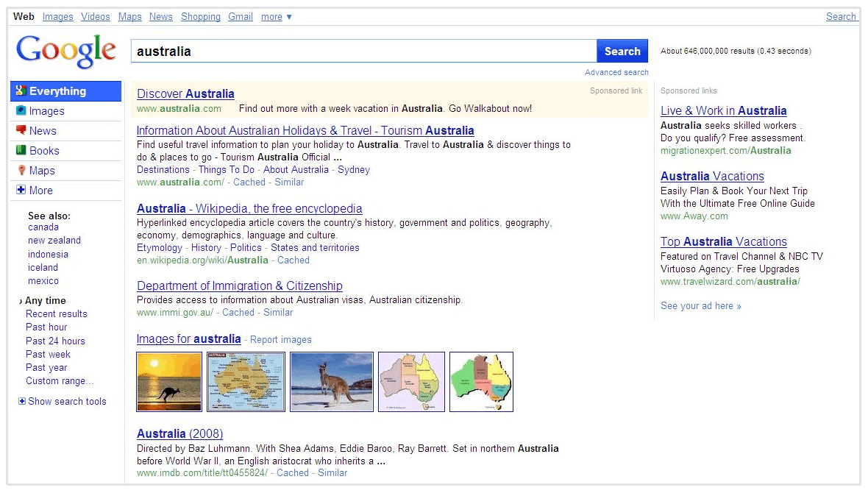Switch to the Shopping tab
The height and width of the screenshot is (493, 868).
point(200,16)
